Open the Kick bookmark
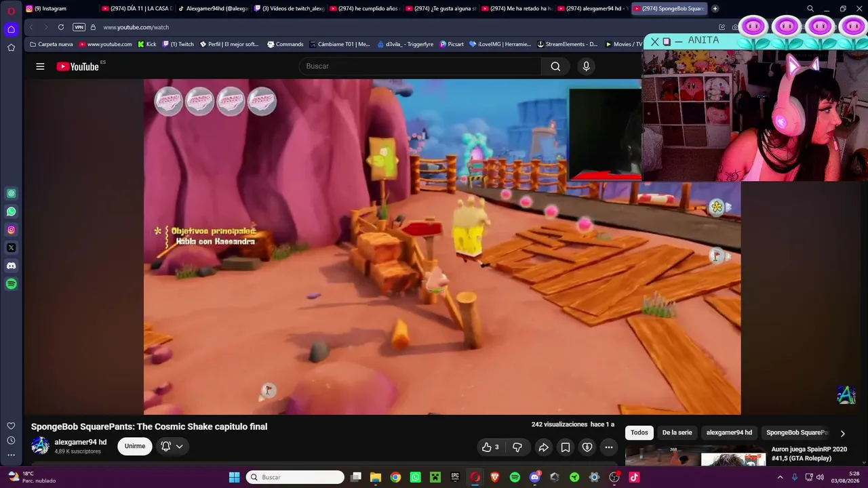This screenshot has width=868, height=488. pyautogui.click(x=147, y=44)
